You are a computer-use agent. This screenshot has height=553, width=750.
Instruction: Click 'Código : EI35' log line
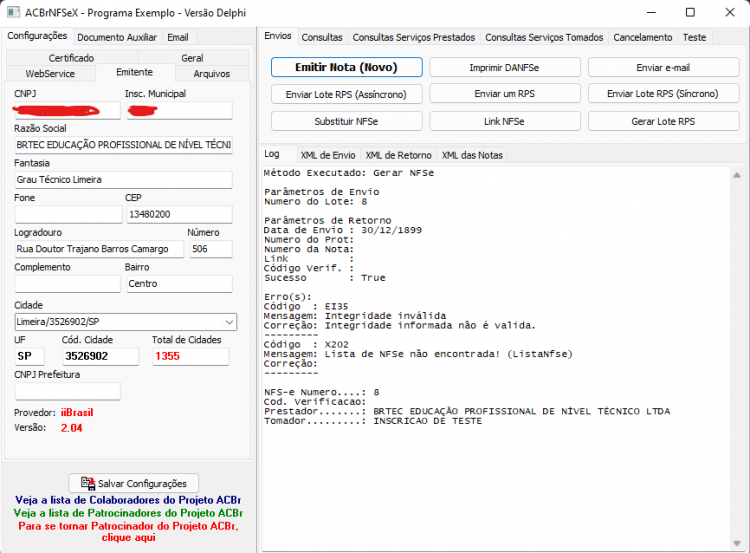click(306, 306)
